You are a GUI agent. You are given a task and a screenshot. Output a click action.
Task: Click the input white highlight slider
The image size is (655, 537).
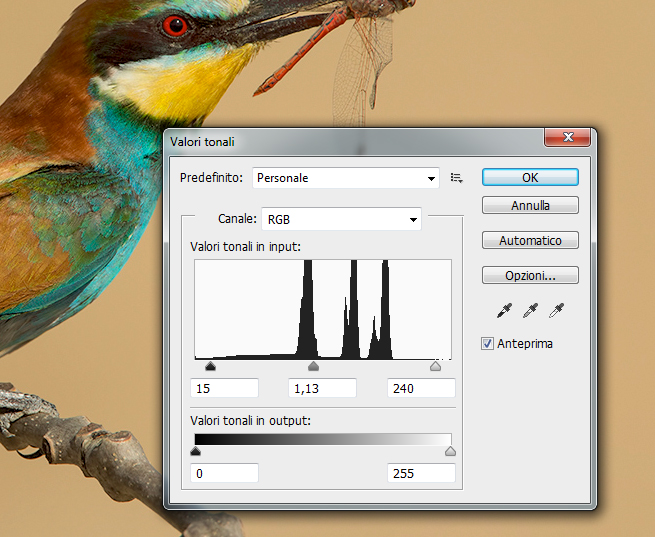click(435, 367)
